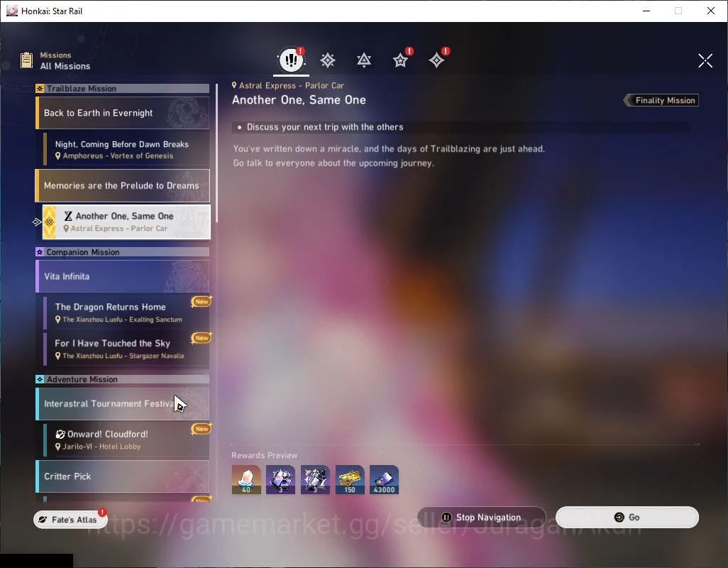Click the 'Amphoreus - Vortex of Genesis' location text
The image size is (728, 568).
point(118,156)
